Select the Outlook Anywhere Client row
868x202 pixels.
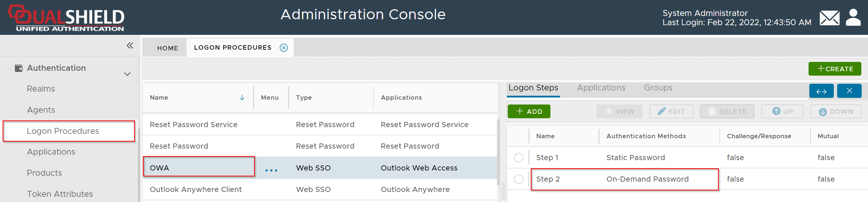point(196,189)
